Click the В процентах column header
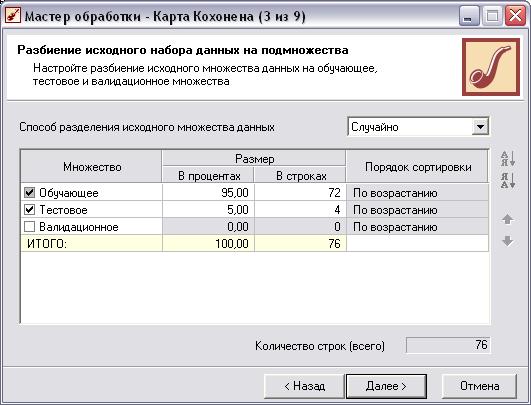The image size is (531, 405). pyautogui.click(x=209, y=175)
